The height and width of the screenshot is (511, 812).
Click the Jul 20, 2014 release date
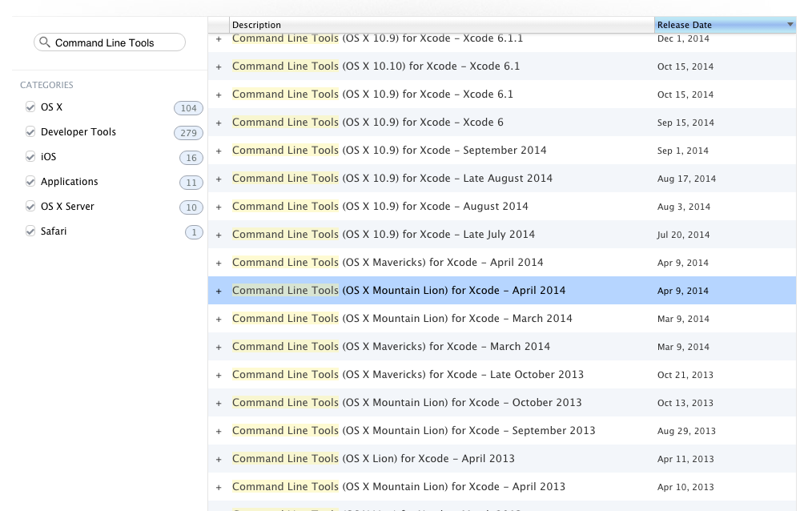684,235
